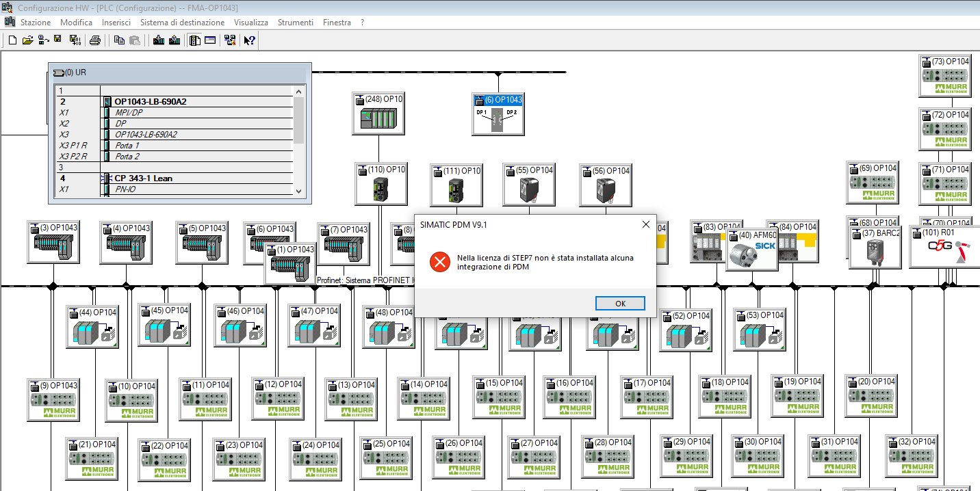Select the (12) OP104 MURR module
Viewport: 980px width, 491px height.
278,399
